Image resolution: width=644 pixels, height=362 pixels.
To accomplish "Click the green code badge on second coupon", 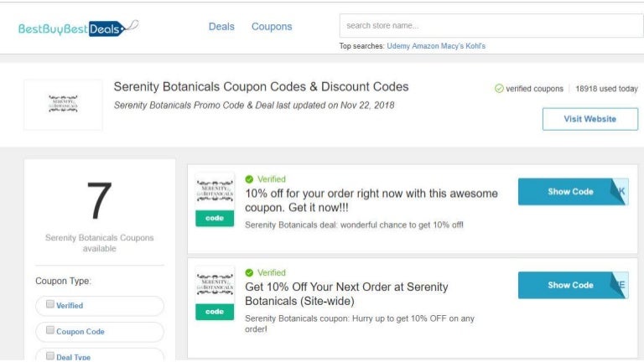I will tap(215, 312).
